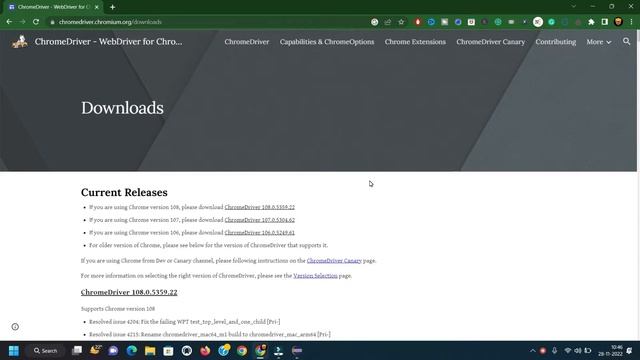The image size is (640, 360).
Task: Open ChromeDriver 108.0.5359.22 list link
Action: (260, 207)
